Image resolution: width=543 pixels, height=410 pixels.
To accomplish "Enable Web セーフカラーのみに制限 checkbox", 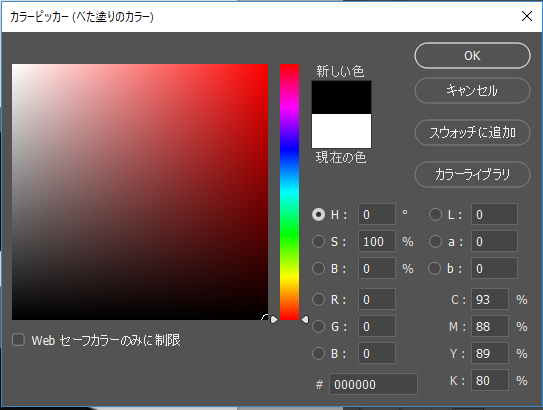I will 18,340.
